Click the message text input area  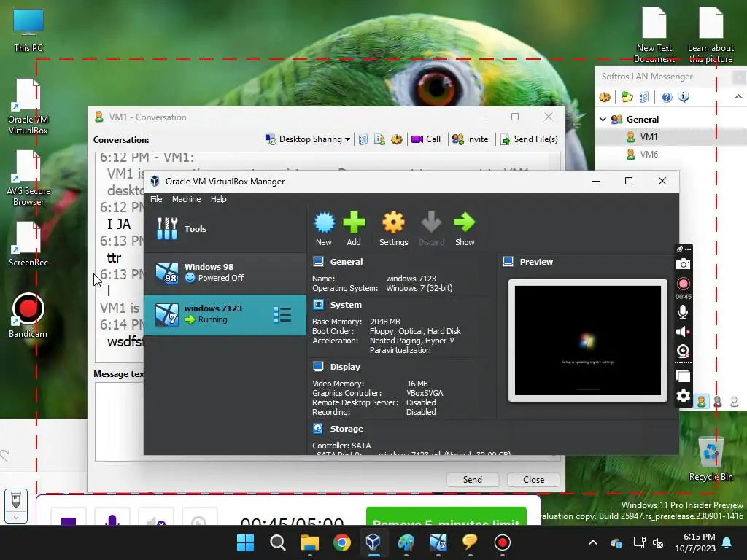click(119, 421)
